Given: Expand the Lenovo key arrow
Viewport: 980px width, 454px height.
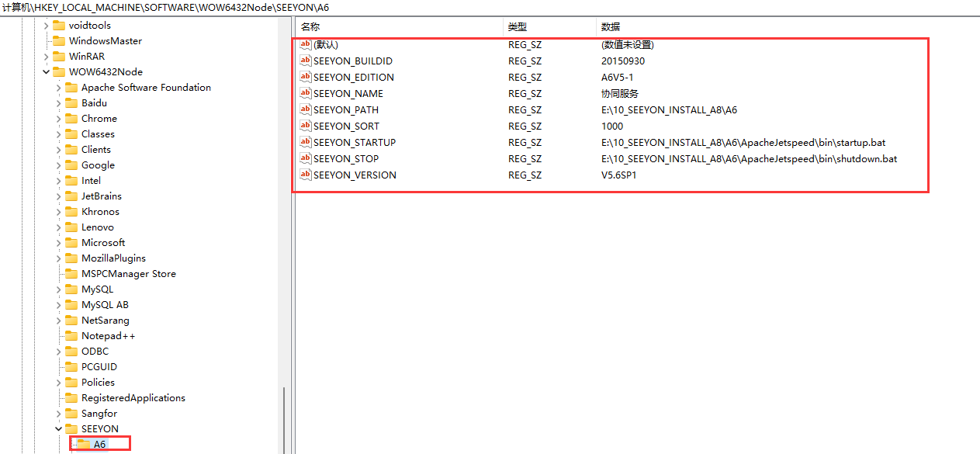Looking at the screenshot, I should pyautogui.click(x=58, y=227).
